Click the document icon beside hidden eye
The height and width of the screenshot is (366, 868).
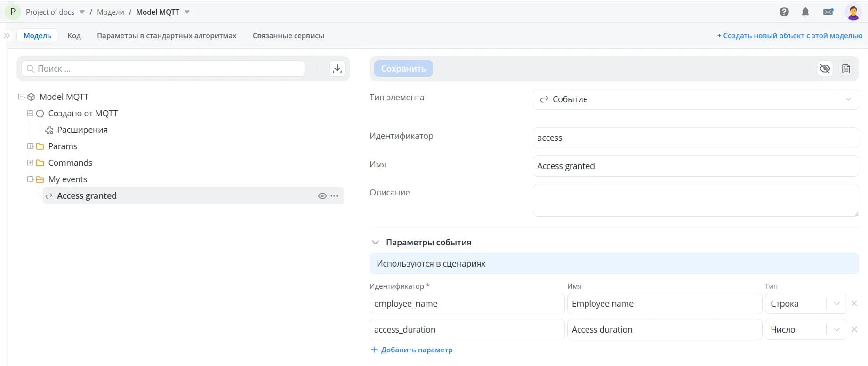pyautogui.click(x=846, y=69)
